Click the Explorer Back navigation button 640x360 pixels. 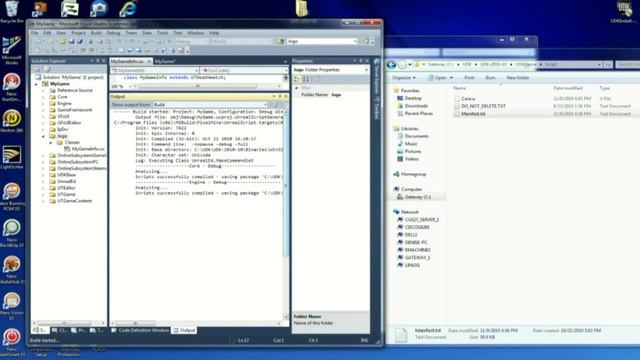(x=391, y=64)
